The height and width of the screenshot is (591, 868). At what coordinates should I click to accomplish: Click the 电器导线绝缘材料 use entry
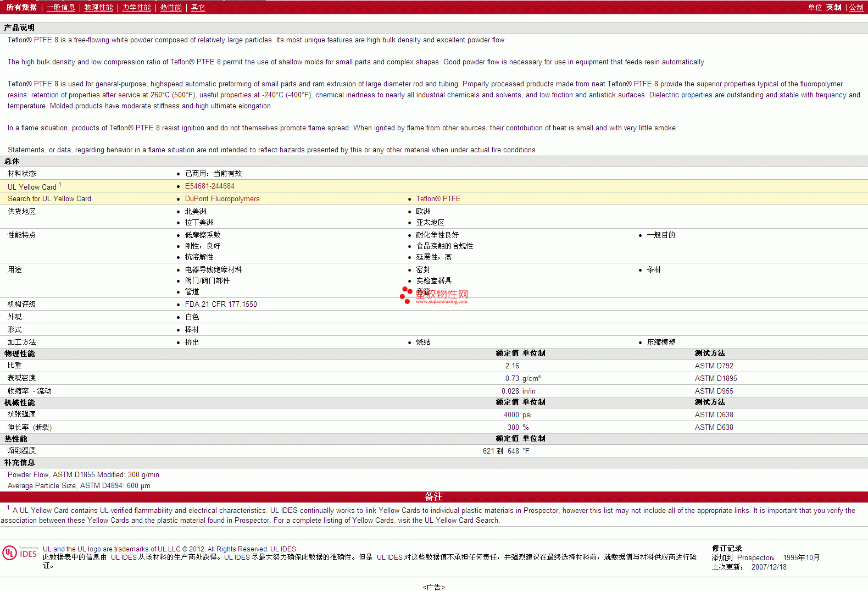pyautogui.click(x=213, y=270)
